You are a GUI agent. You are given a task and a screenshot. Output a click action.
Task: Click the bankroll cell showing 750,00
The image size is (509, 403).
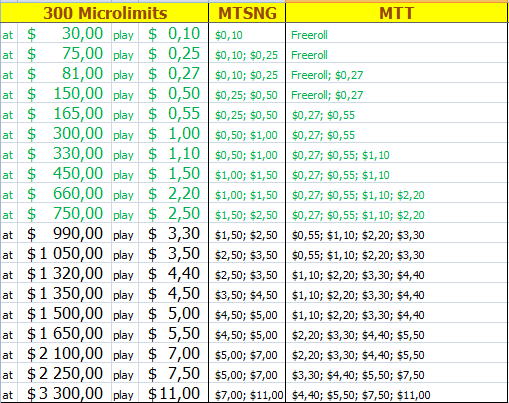(x=64, y=213)
